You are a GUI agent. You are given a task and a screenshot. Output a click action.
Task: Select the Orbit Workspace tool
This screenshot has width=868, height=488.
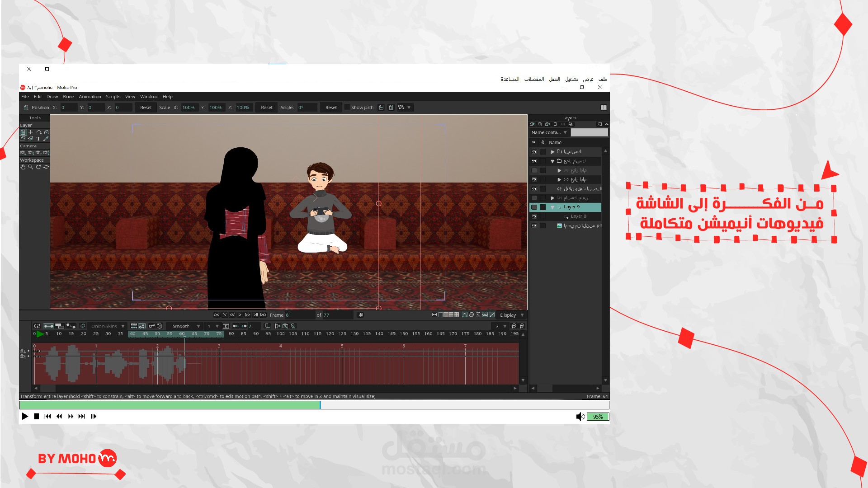click(46, 167)
